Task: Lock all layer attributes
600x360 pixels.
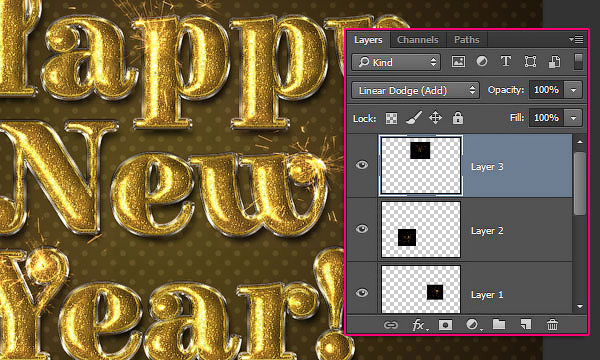Action: click(458, 118)
